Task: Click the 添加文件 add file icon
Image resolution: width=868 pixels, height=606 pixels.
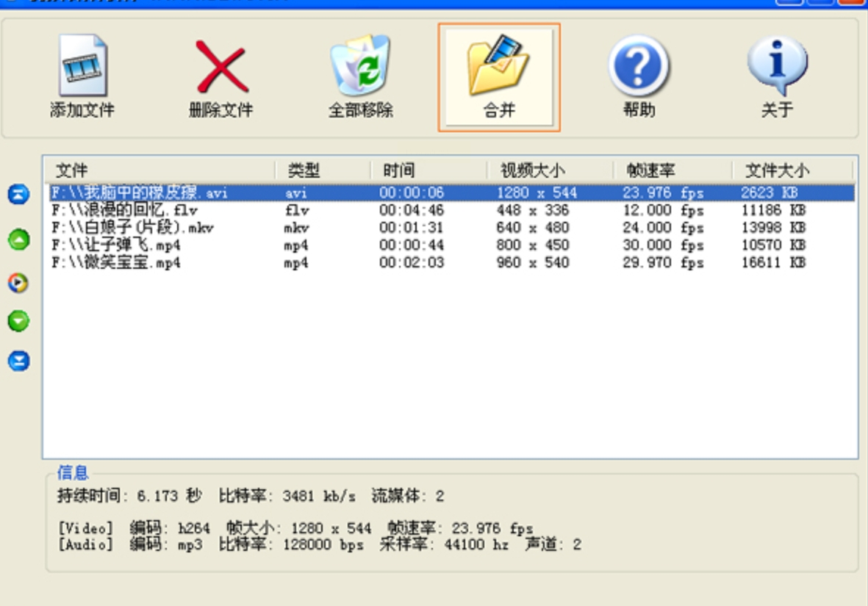Action: tap(82, 65)
